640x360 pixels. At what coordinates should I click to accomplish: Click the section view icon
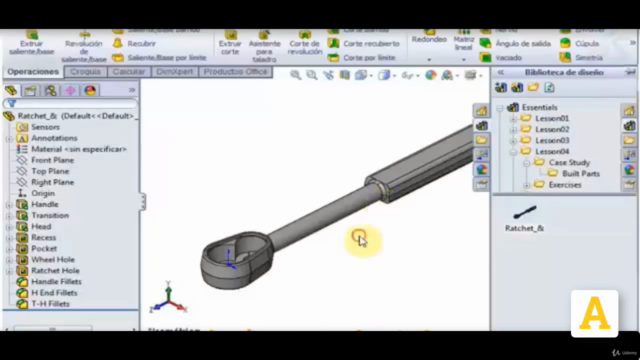345,75
